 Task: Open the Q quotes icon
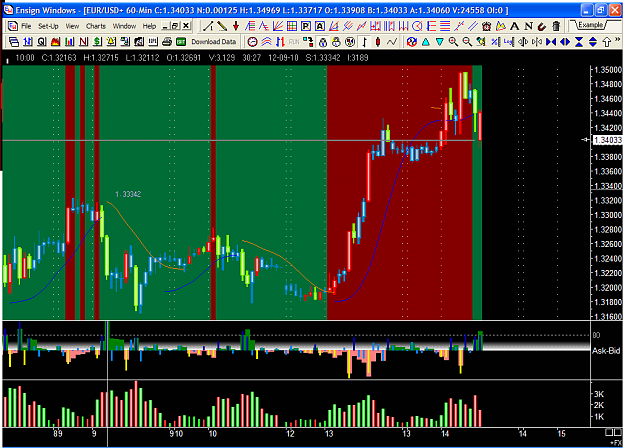click(x=41, y=42)
